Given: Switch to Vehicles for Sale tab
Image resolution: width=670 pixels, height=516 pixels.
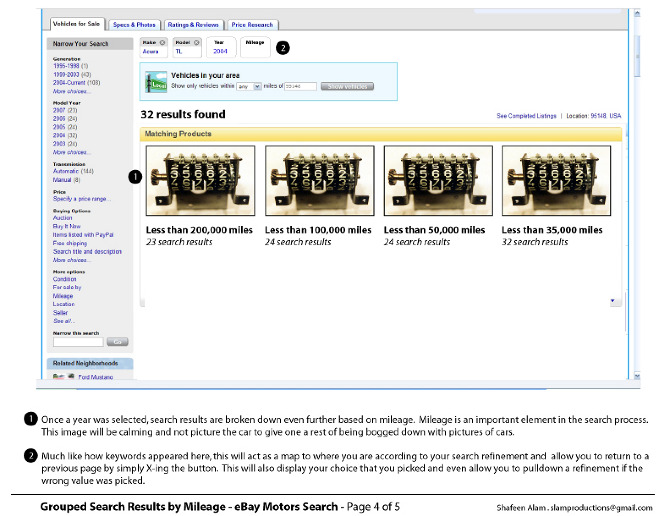Looking at the screenshot, I should [76, 24].
